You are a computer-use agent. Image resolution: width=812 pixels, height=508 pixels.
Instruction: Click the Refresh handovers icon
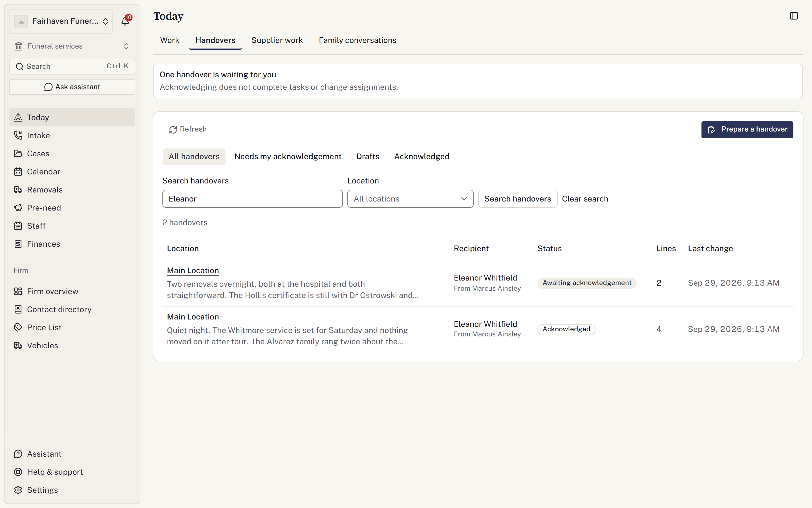173,130
